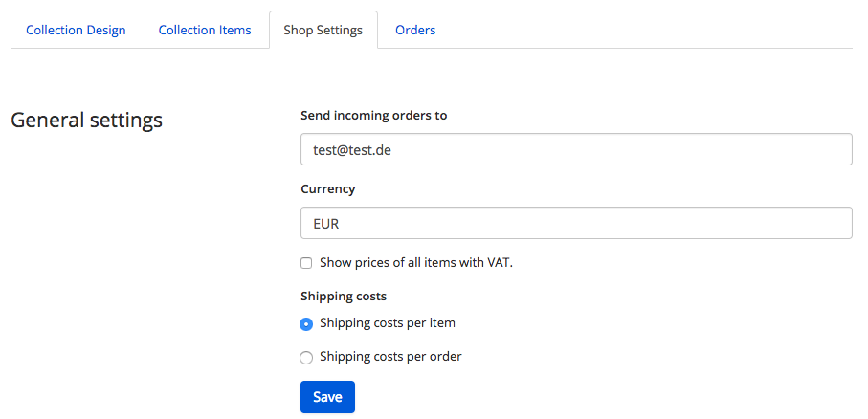
Task: Save the shop settings
Action: pos(327,397)
